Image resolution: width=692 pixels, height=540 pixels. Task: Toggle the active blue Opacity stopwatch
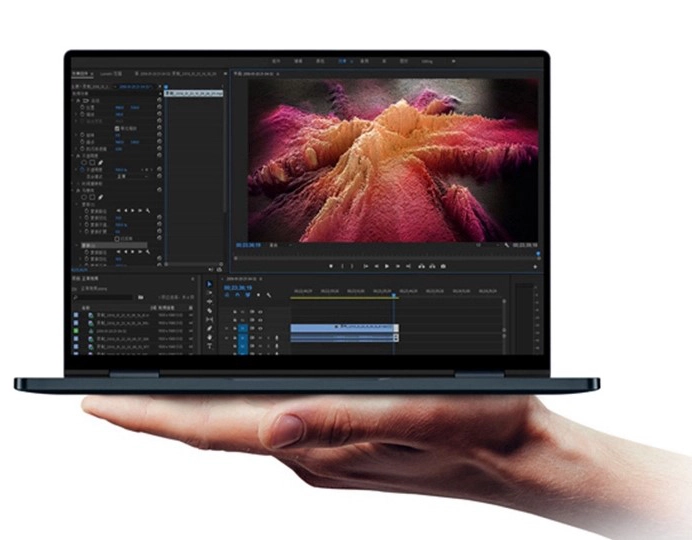(82, 170)
